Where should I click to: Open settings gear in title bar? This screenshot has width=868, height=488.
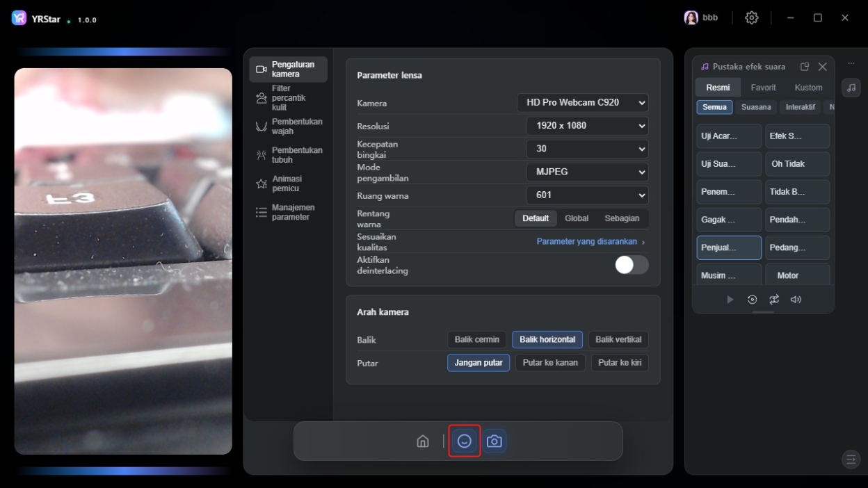tap(752, 18)
